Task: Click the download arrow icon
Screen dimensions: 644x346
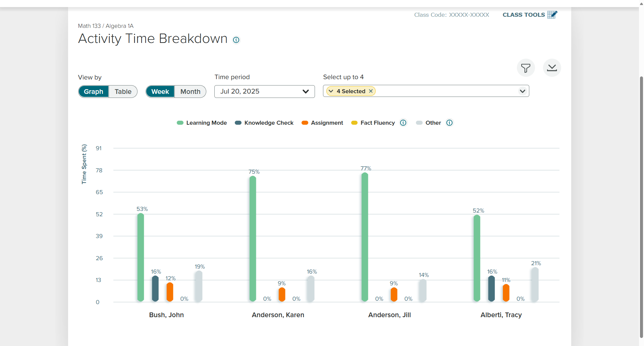Action: tap(552, 68)
